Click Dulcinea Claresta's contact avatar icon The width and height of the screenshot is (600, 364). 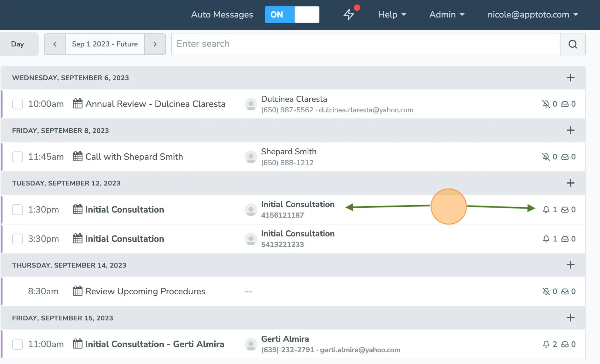click(x=251, y=104)
